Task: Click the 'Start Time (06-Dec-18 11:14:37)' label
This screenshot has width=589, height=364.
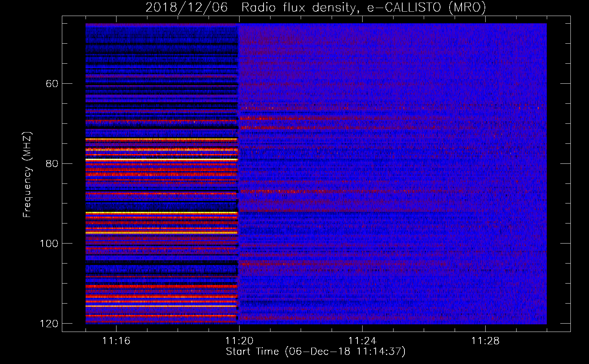Action: point(316,352)
